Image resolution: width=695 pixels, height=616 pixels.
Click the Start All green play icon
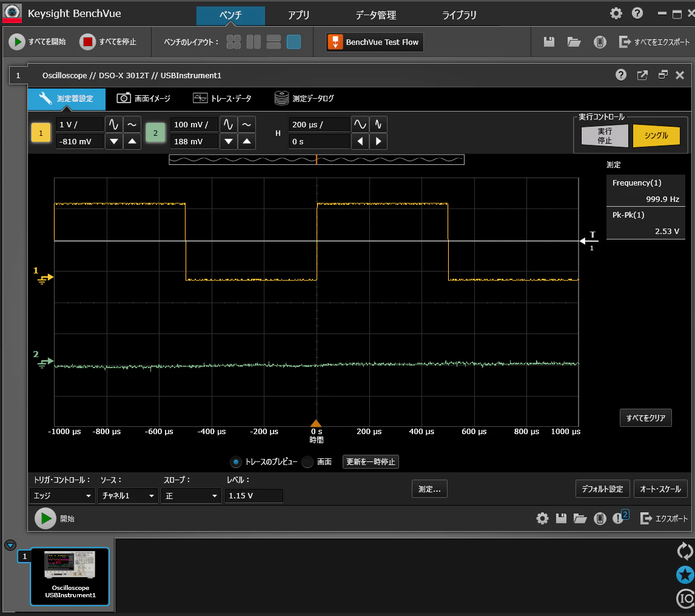point(17,42)
